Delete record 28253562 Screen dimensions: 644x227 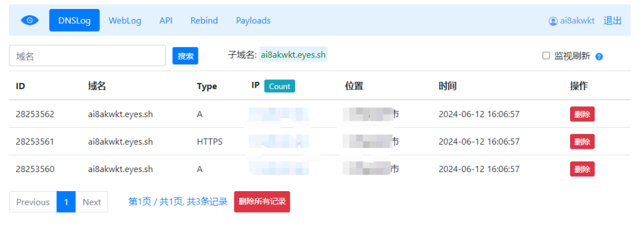(582, 114)
